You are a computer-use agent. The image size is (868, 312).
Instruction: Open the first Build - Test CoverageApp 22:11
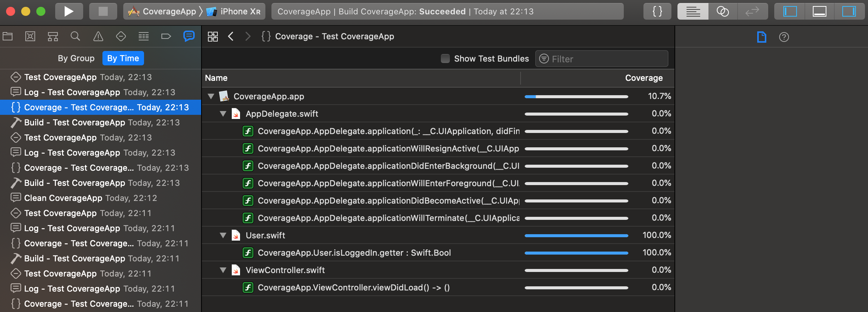[101, 258]
